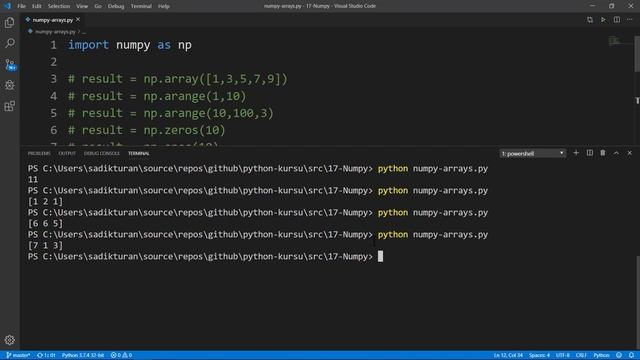
Task: Click the terminal output '11'
Action: (x=33, y=179)
